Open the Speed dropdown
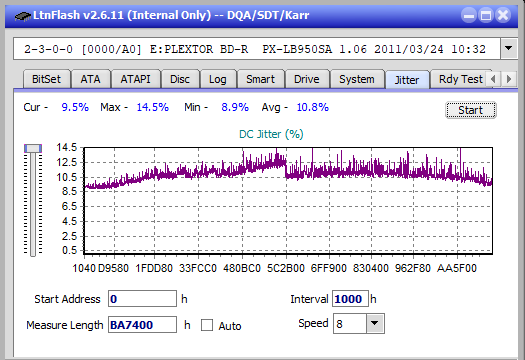The image size is (525, 360). point(375,323)
